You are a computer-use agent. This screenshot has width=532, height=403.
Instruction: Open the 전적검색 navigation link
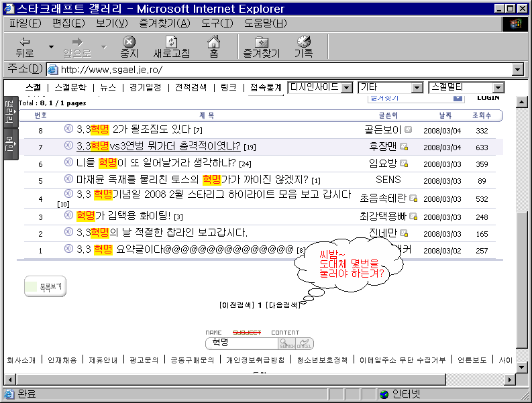coord(191,88)
